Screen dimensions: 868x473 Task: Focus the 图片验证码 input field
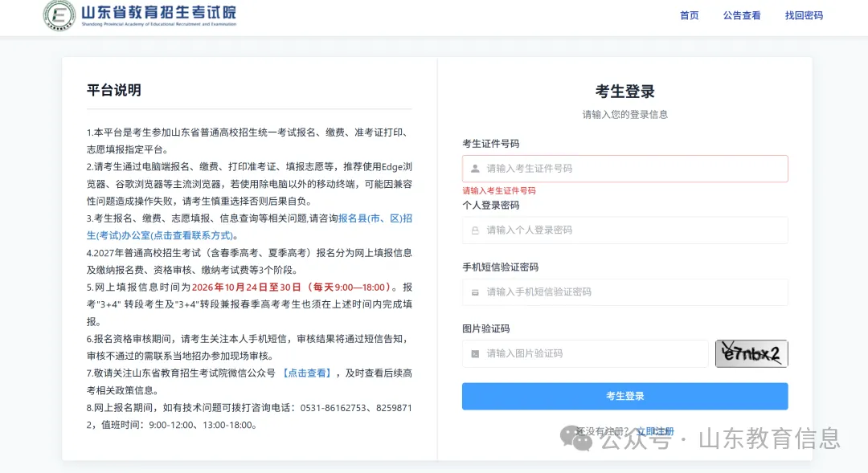(x=585, y=353)
